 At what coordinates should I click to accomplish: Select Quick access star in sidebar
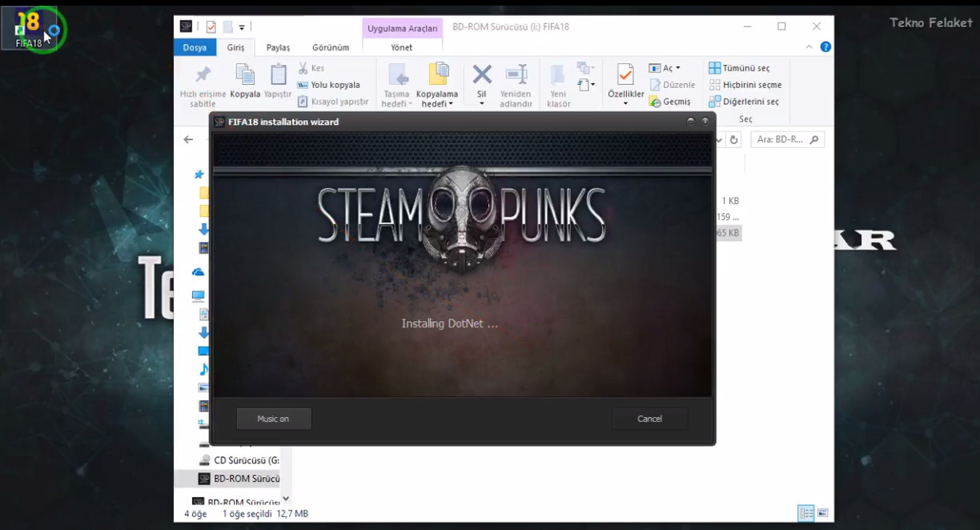(199, 174)
